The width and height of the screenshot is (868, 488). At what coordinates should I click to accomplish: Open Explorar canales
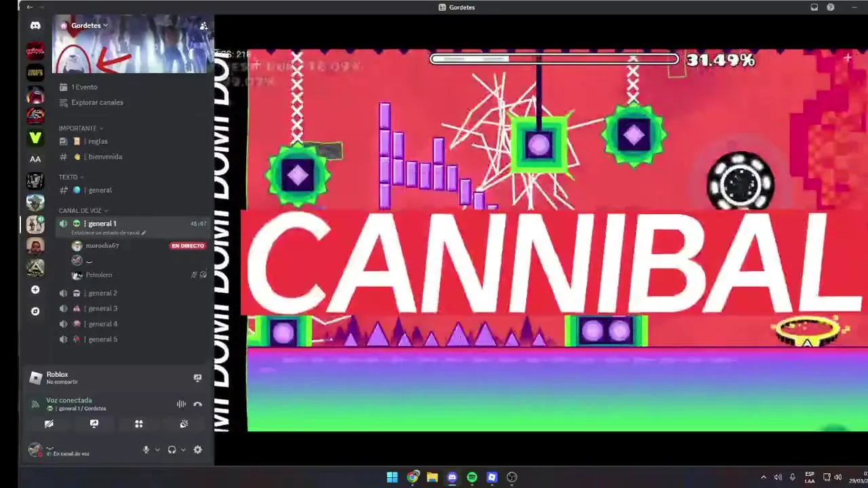pyautogui.click(x=132, y=102)
